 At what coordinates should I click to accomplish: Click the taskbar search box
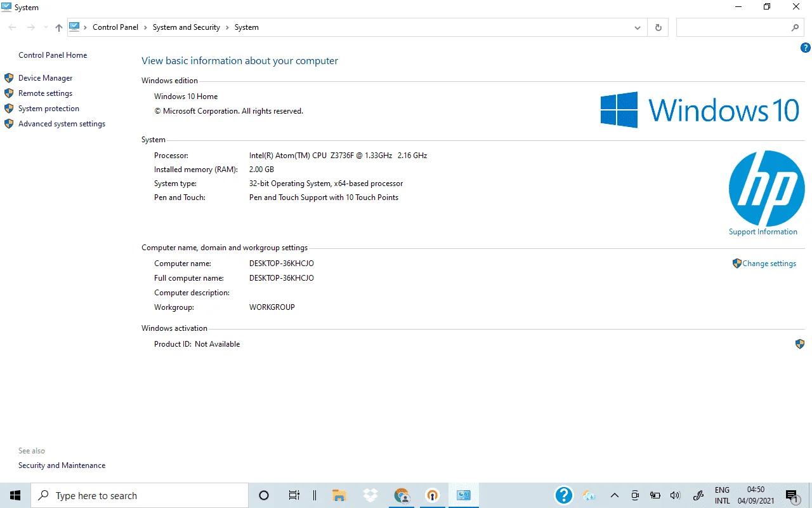[x=140, y=495]
